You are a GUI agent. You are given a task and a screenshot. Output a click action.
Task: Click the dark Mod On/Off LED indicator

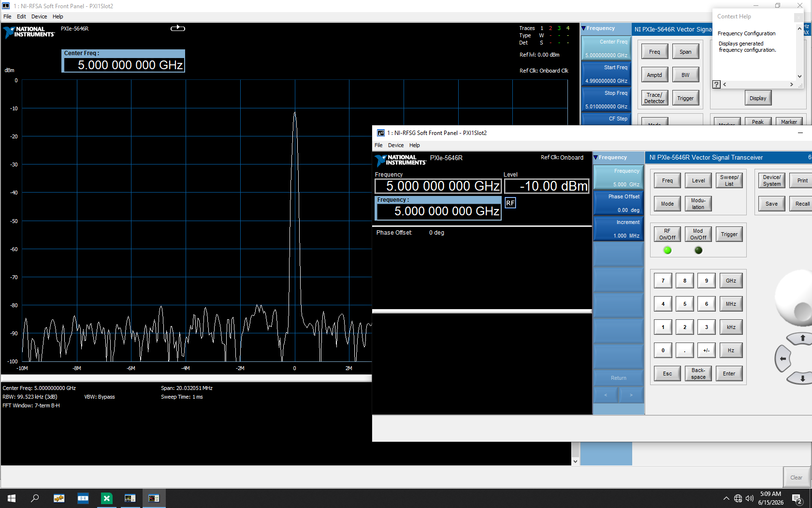coord(698,250)
